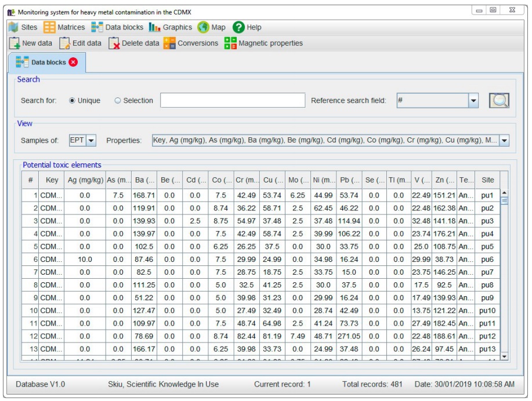Expand the Reference search field dropdown
The image size is (532, 401).
click(x=473, y=100)
